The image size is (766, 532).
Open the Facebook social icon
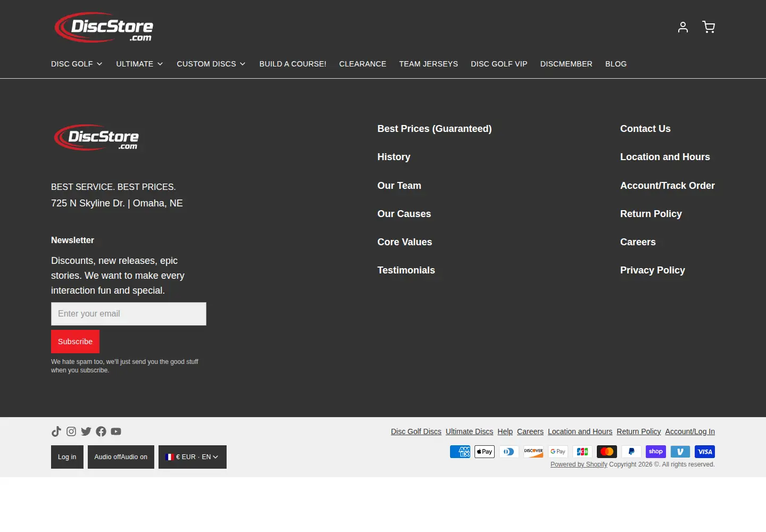click(101, 431)
